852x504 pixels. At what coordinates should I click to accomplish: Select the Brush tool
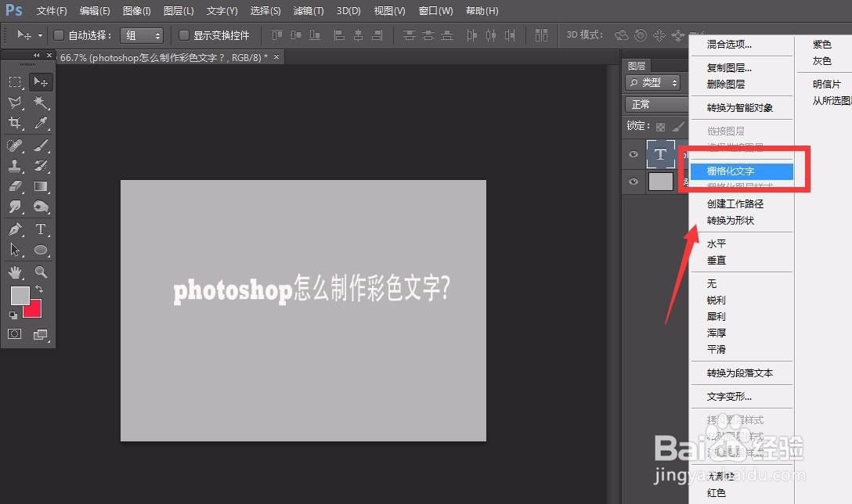tap(41, 145)
